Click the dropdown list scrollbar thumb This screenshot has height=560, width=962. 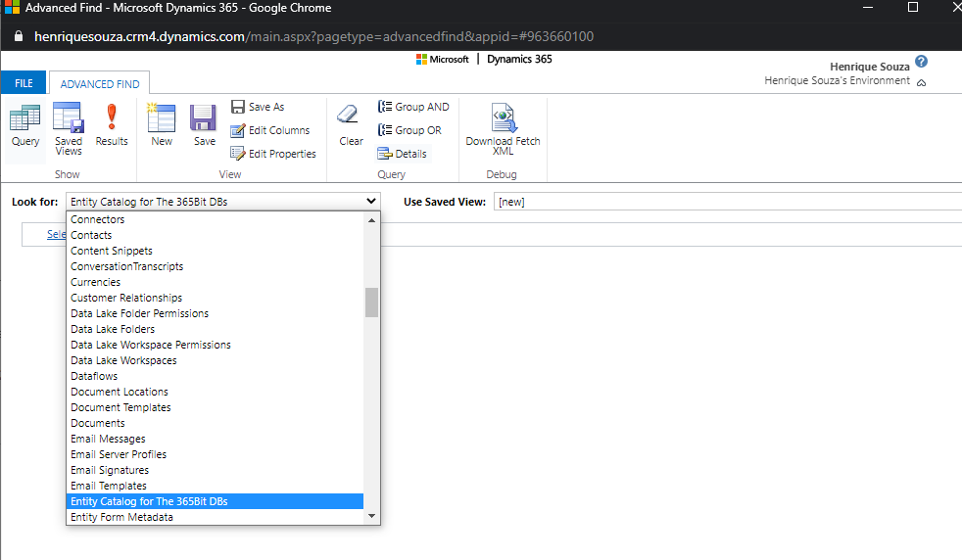point(371,303)
